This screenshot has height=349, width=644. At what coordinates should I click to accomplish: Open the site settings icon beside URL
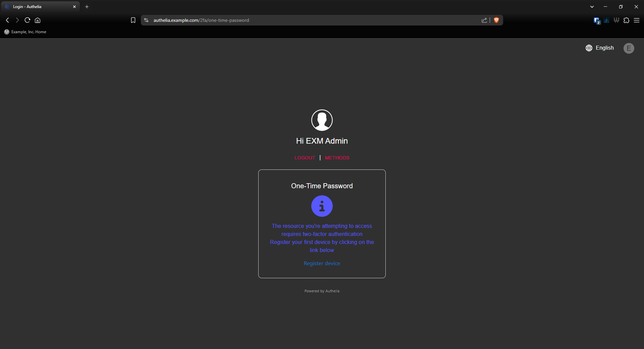[x=146, y=20]
